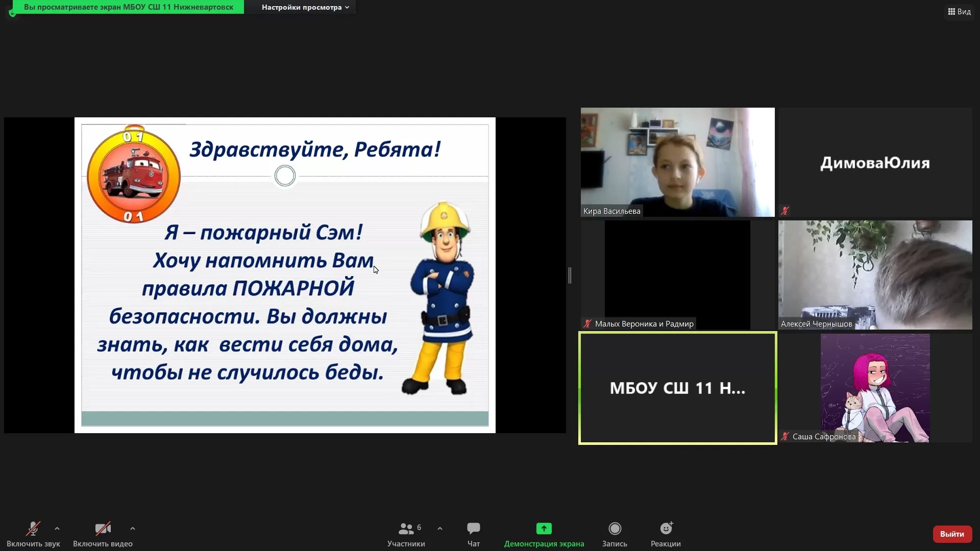Open the Вид view layout options
The height and width of the screenshot is (551, 980).
click(960, 11)
